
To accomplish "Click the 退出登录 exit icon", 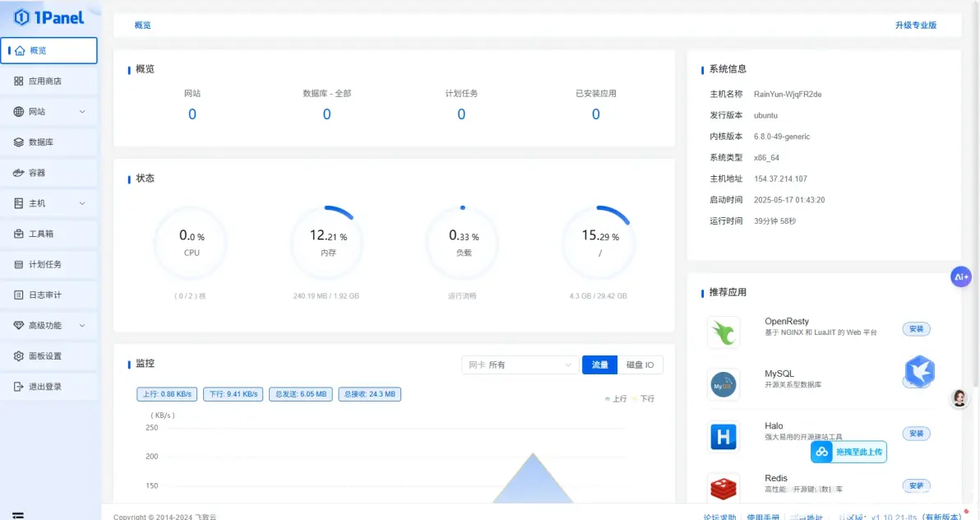I will 19,387.
